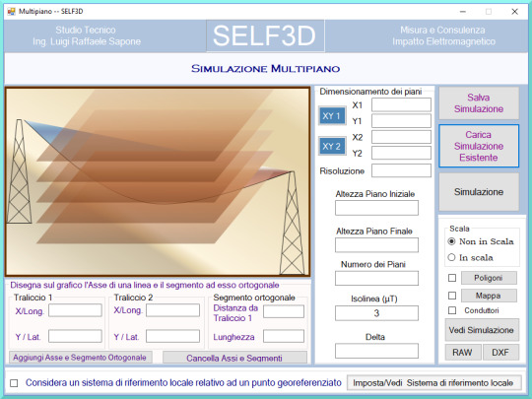Click Traliccio 1 Y / Lat. field

pyautogui.click(x=75, y=336)
